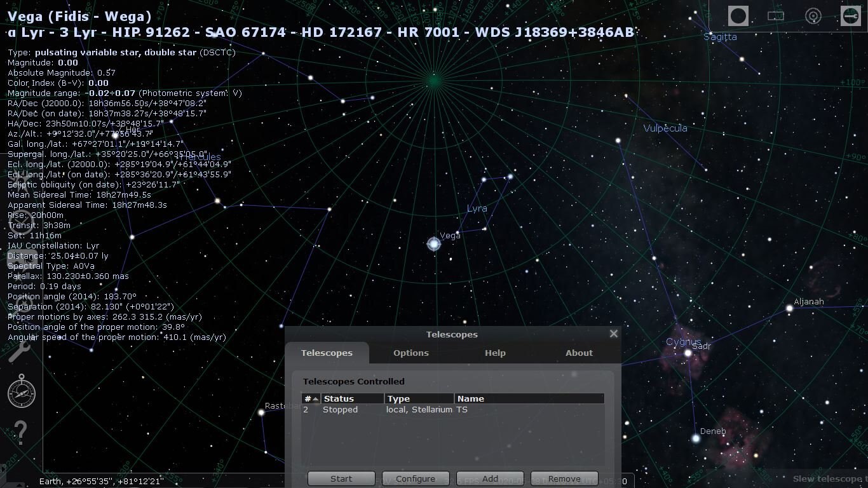
Task: Sort the list by Status column header
Action: 353,398
